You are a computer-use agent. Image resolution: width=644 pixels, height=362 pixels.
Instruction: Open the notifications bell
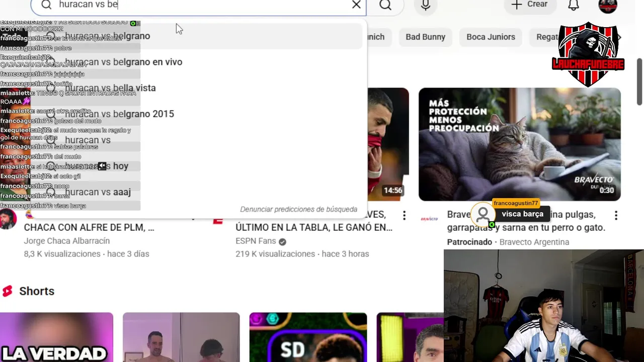pyautogui.click(x=574, y=5)
